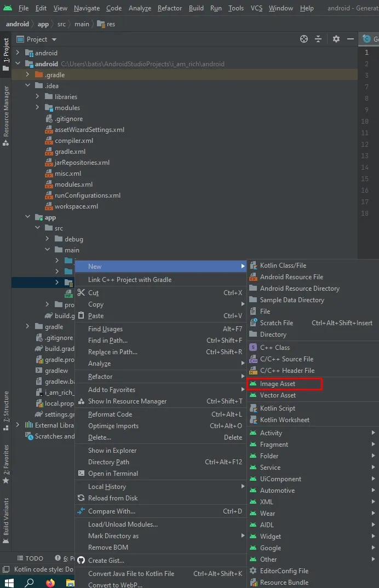The image size is (379, 588).
Task: Open the Favorites side tab
Action: point(5,464)
